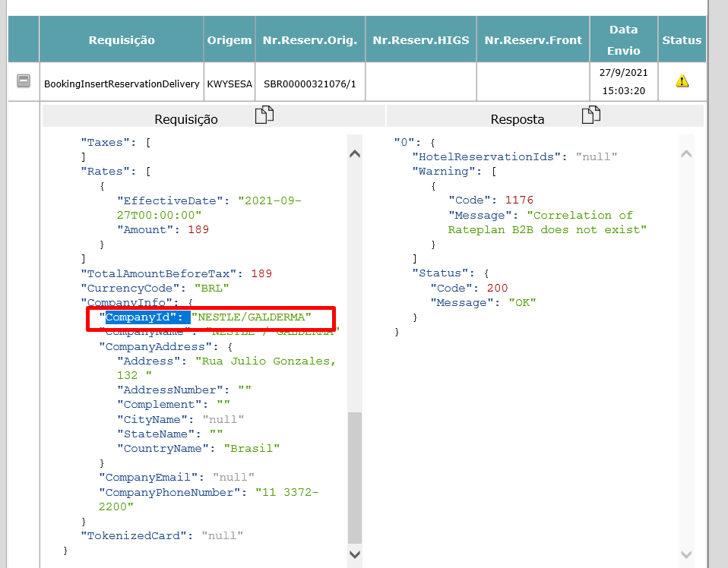Sort by Nr.Reserv.Orig. column header
The image size is (728, 568).
click(x=310, y=40)
